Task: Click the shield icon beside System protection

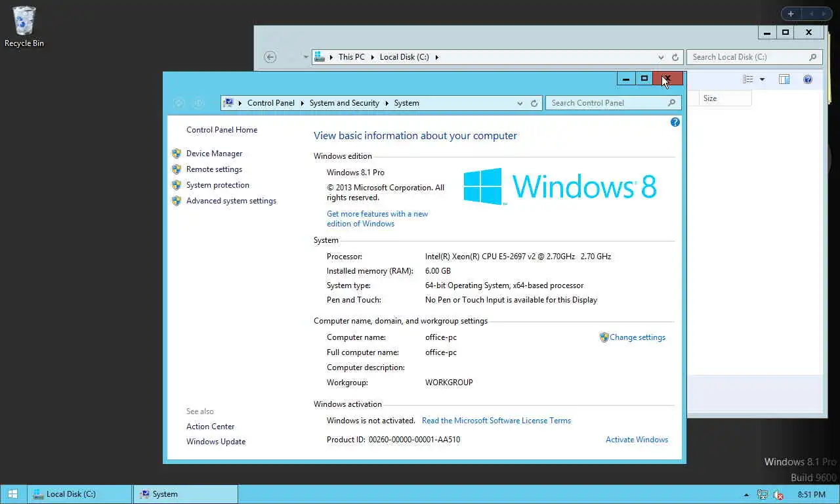Action: click(176, 185)
